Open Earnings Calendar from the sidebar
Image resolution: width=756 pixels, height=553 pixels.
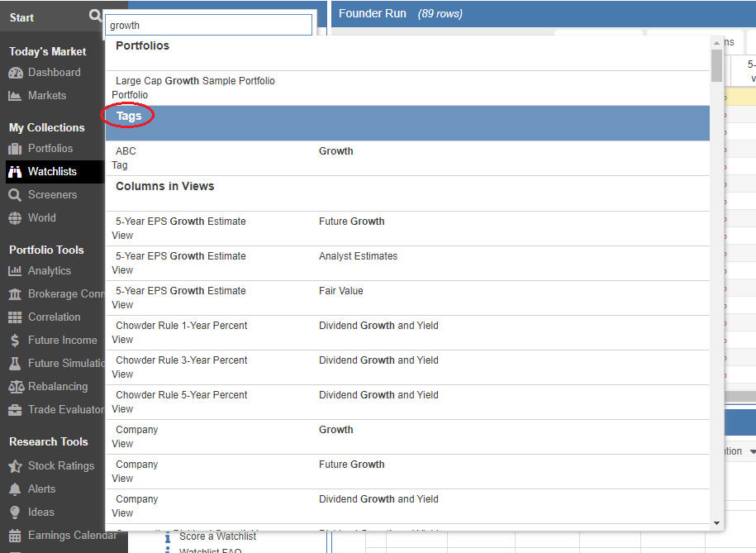point(72,536)
